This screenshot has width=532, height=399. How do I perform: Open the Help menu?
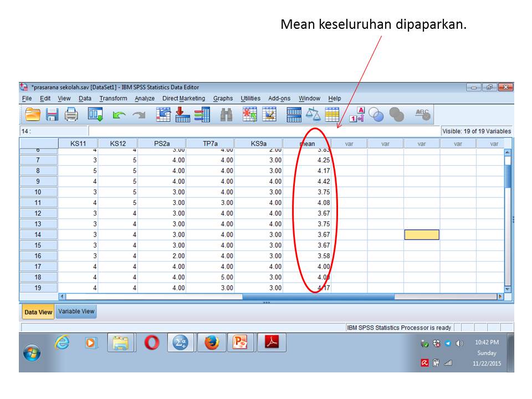tap(335, 99)
